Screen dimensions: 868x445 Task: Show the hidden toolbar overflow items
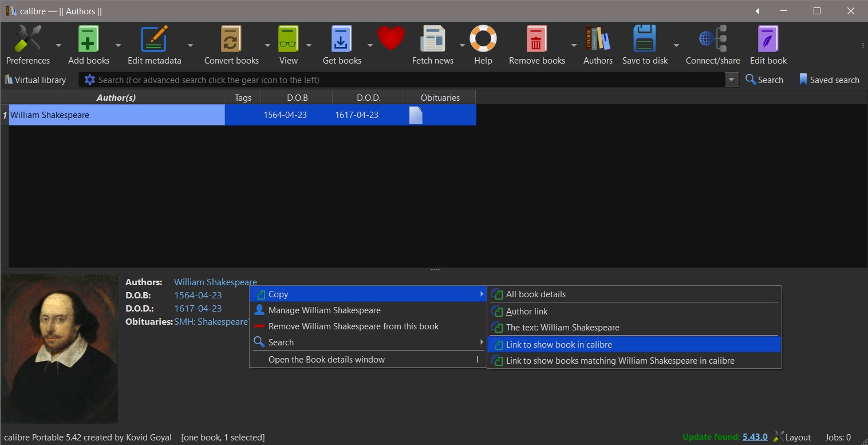pos(863,45)
